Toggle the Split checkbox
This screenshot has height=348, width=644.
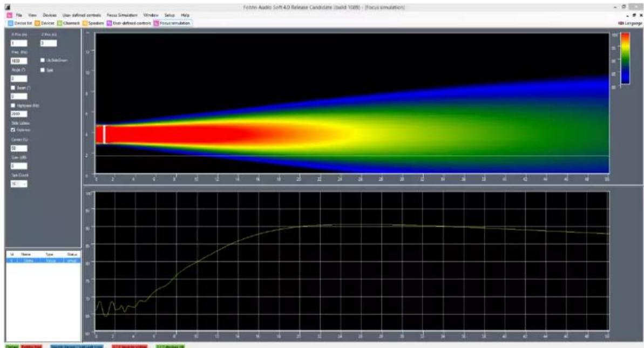(x=42, y=70)
